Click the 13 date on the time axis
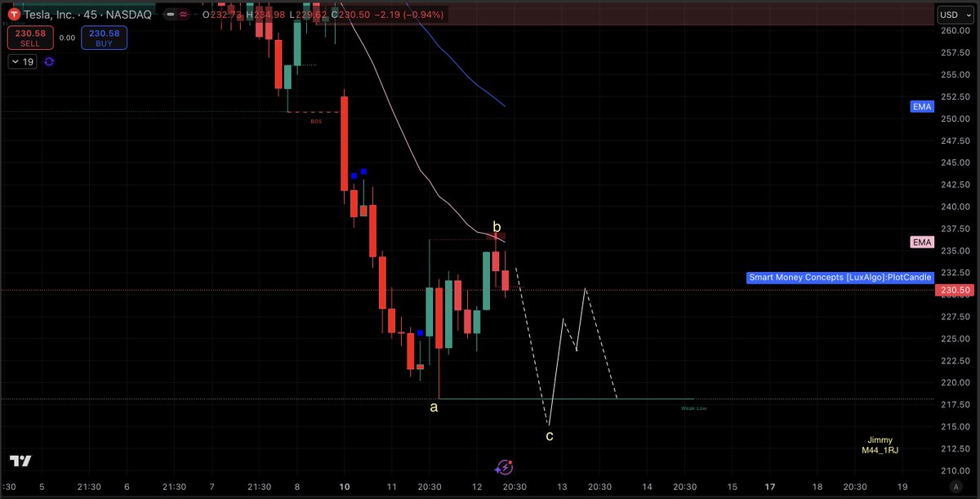Screen dimensions: 980x499 (562, 486)
